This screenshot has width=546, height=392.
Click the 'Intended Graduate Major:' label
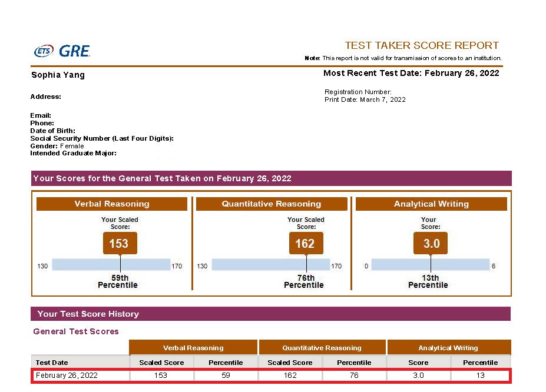point(74,153)
